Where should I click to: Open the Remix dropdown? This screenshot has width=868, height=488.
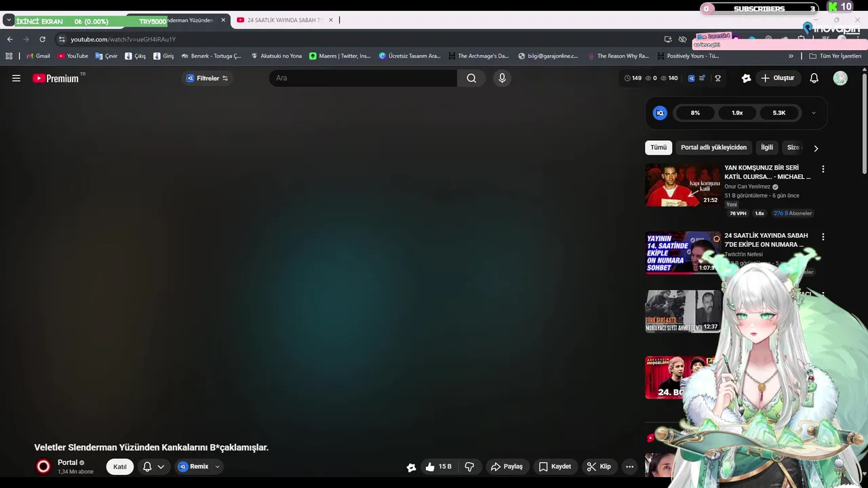[217, 466]
